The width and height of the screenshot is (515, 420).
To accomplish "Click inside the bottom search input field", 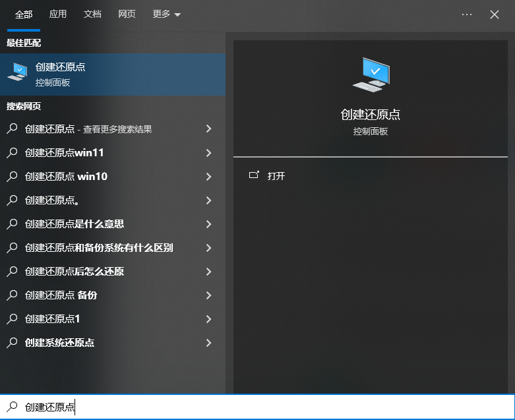I will (x=257, y=407).
